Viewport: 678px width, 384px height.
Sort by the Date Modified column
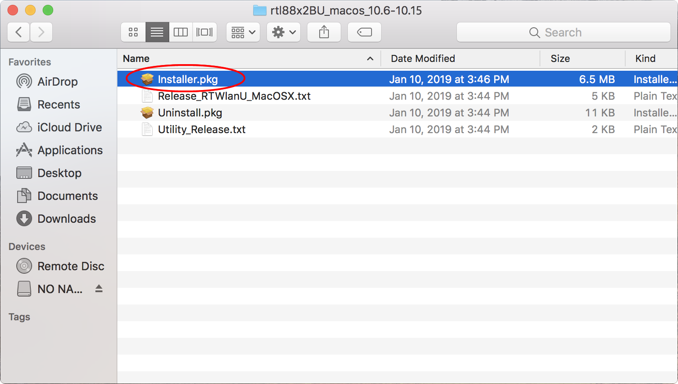pos(460,58)
